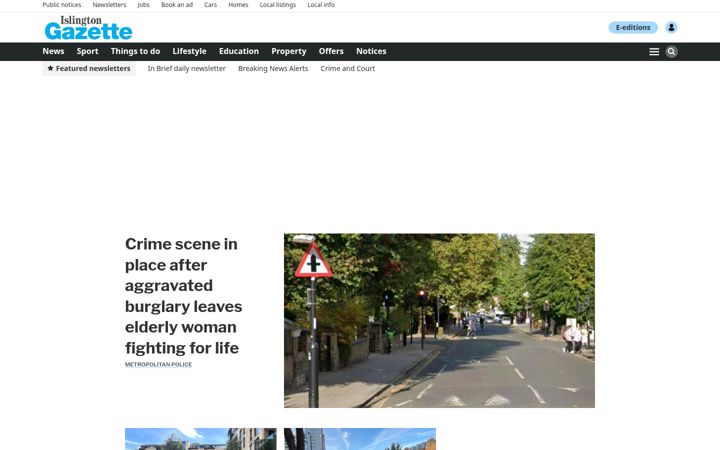720x450 pixels.
Task: Visit the Jobs link
Action: [x=143, y=5]
